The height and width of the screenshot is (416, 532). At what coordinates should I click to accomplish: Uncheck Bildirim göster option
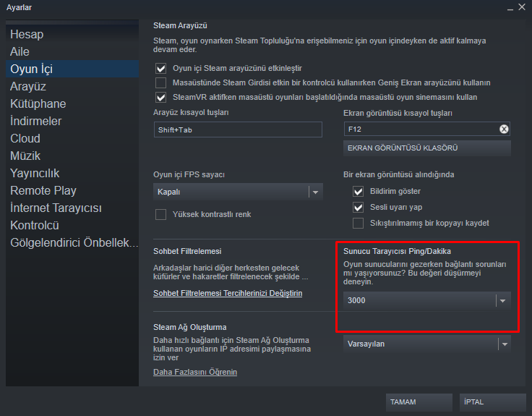358,192
